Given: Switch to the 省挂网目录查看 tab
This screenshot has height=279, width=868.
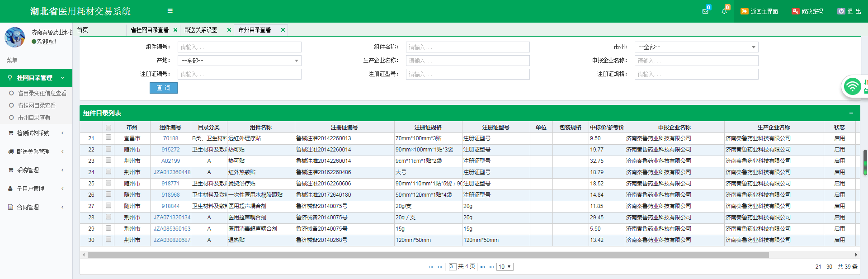Looking at the screenshot, I should tap(150, 30).
